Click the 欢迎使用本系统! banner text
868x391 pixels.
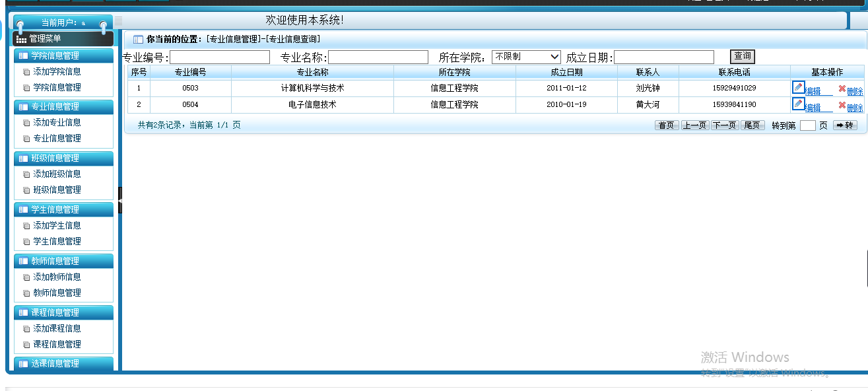pyautogui.click(x=304, y=20)
